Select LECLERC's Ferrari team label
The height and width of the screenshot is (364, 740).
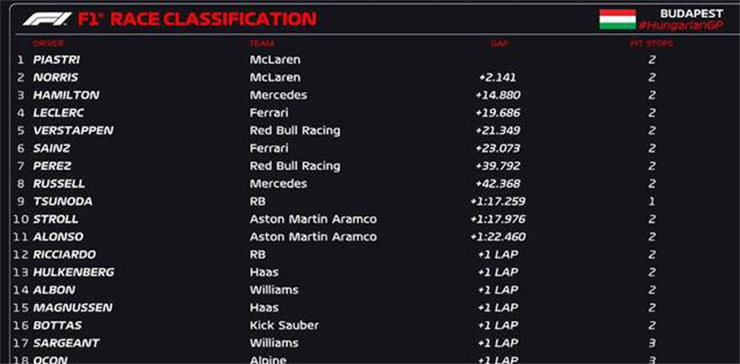tap(269, 113)
